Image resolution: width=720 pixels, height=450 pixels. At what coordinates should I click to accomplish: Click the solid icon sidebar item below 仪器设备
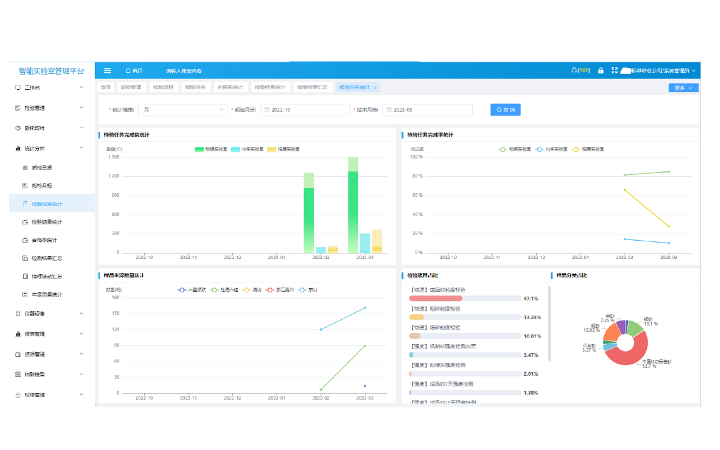[18, 334]
